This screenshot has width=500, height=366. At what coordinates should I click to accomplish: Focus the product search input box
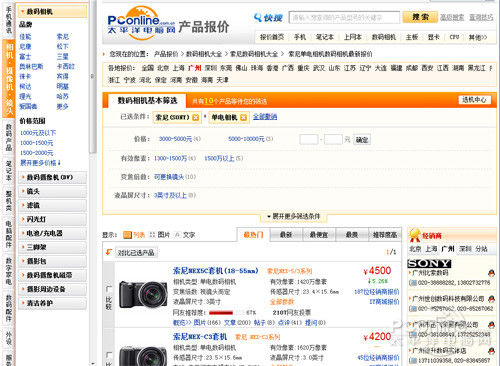tap(344, 17)
